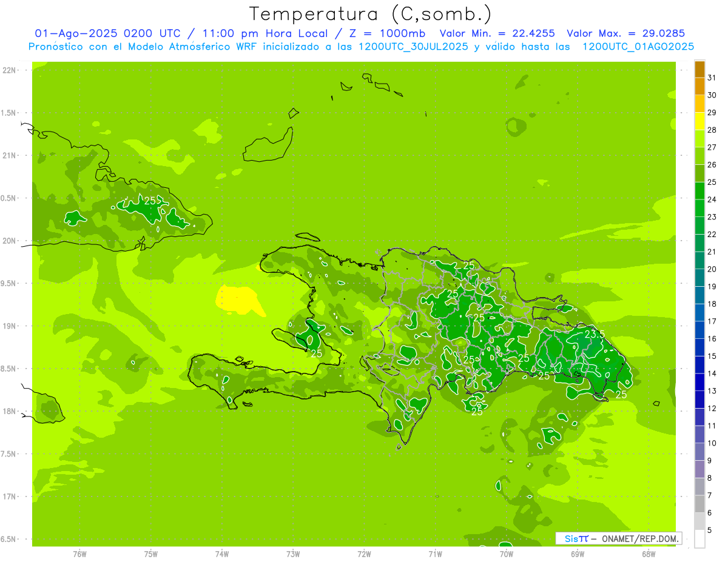Pick the green legend band between 24 and 25
The width and height of the screenshot is (728, 562).
[x=699, y=191]
